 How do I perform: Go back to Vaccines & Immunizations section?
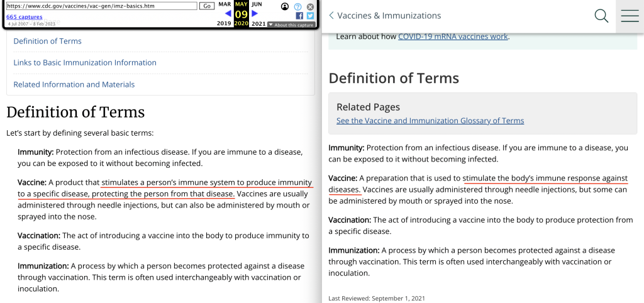coord(385,16)
